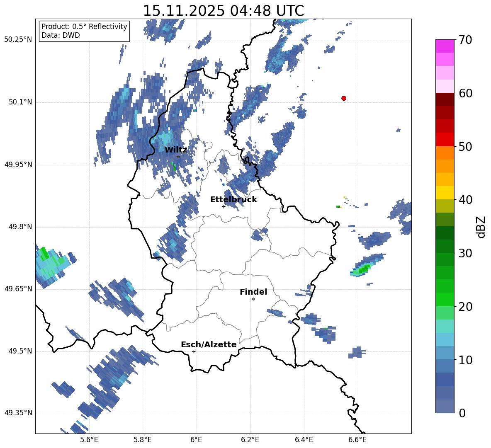Click the Wiltz location cross marker

pyautogui.click(x=178, y=157)
